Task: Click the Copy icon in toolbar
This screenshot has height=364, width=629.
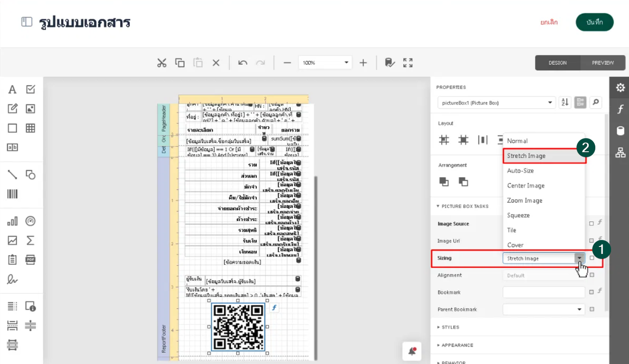Action: tap(180, 63)
